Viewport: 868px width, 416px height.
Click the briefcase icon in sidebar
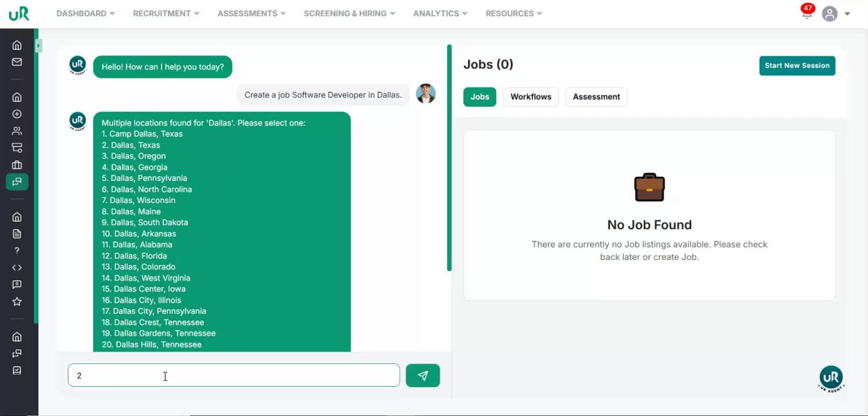click(x=17, y=165)
